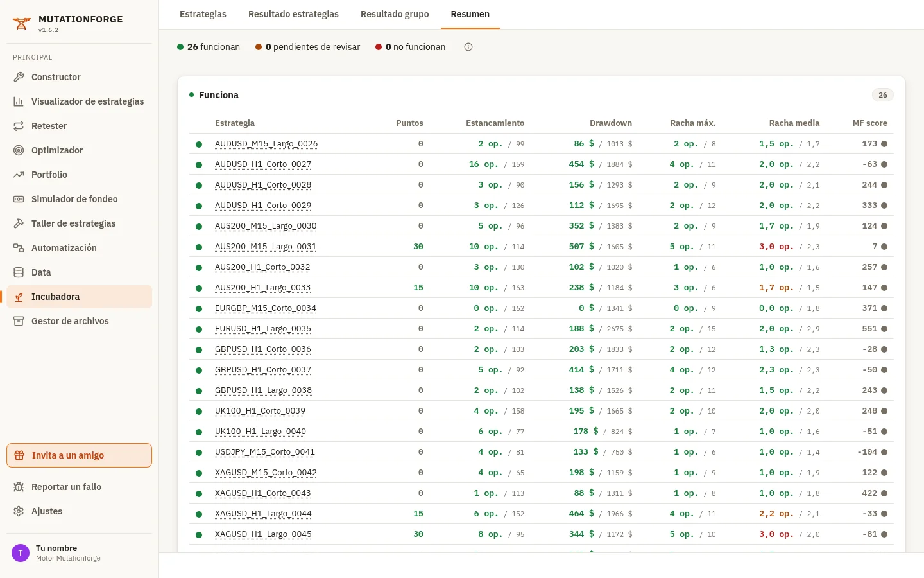Click the Retester arrows icon
This screenshot has width=924, height=578.
pyautogui.click(x=19, y=126)
